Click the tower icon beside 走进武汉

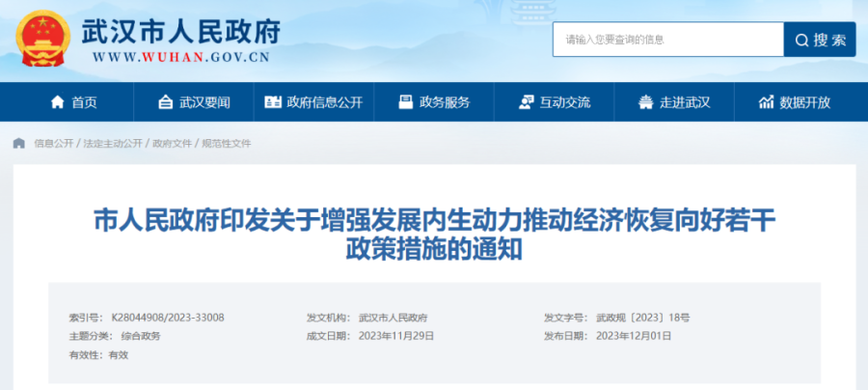pos(645,102)
